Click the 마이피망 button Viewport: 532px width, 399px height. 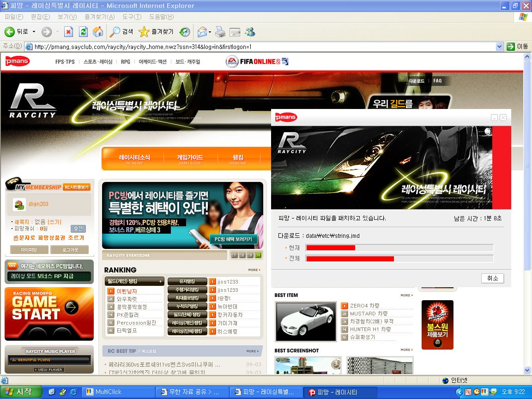[29, 250]
